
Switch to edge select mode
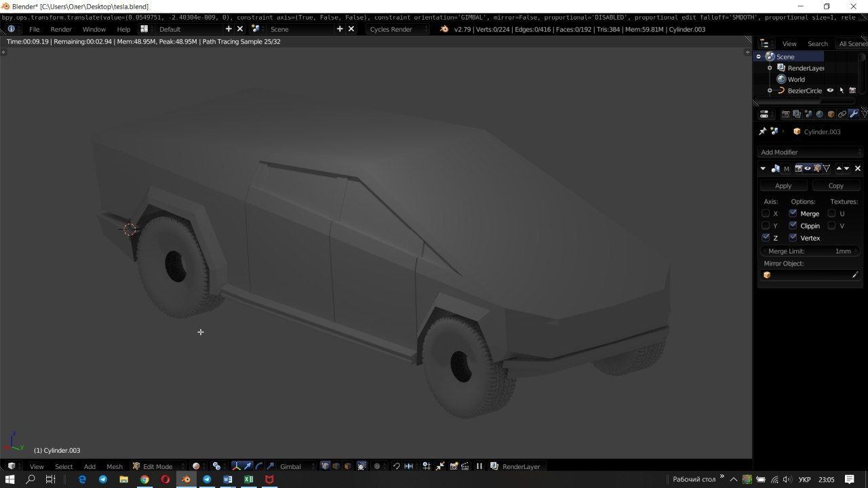(336, 466)
